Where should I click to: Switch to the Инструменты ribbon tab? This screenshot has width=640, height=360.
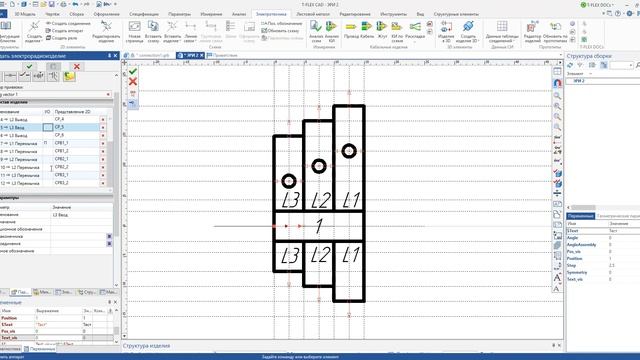[393, 14]
